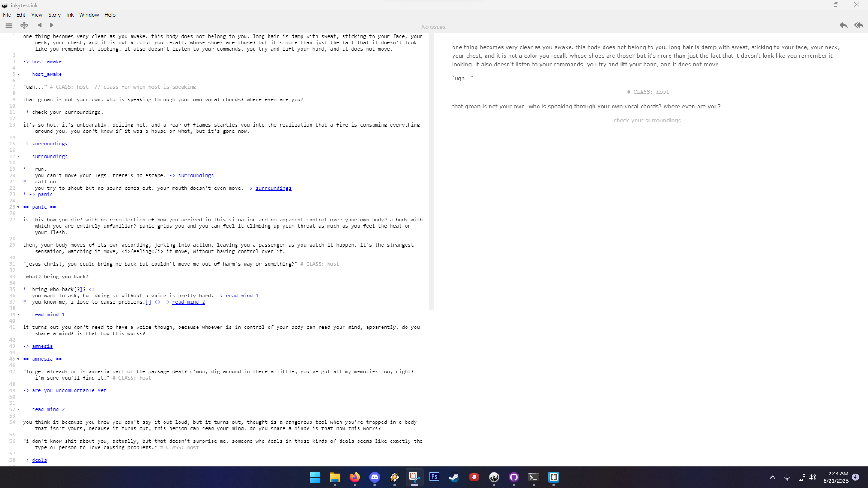Open the Ink menu
The width and height of the screenshot is (868, 488).
(x=70, y=15)
